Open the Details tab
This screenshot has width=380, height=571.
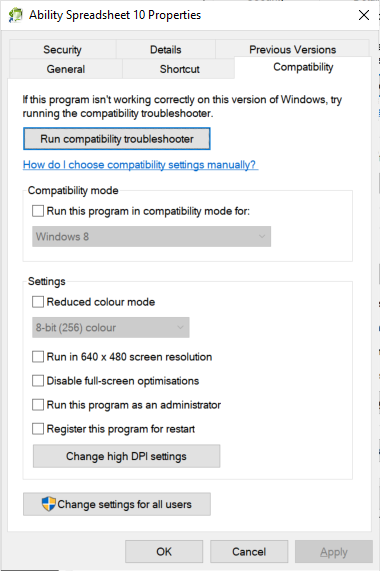(x=166, y=50)
